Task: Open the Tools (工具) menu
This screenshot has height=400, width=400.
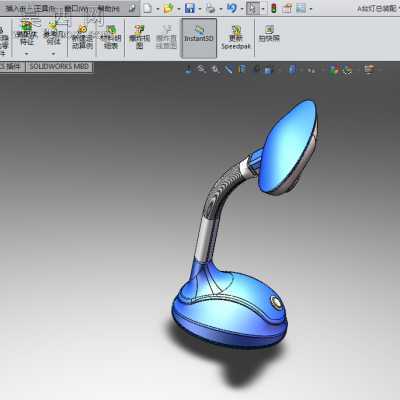Action: [46, 8]
